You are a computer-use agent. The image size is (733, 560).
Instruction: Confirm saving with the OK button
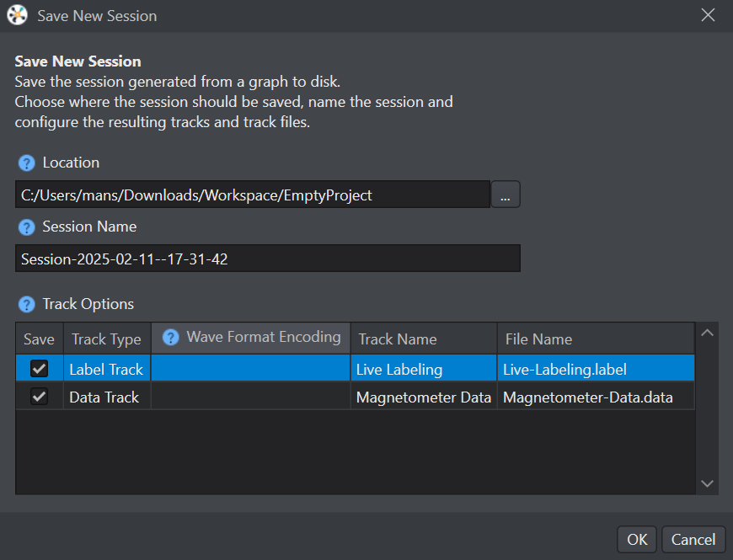(x=637, y=540)
